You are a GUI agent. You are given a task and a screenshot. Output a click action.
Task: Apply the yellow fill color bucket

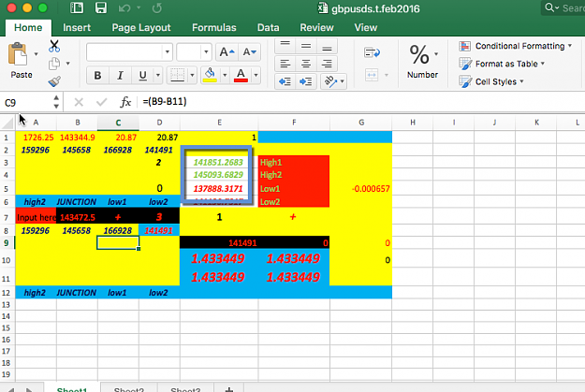210,76
